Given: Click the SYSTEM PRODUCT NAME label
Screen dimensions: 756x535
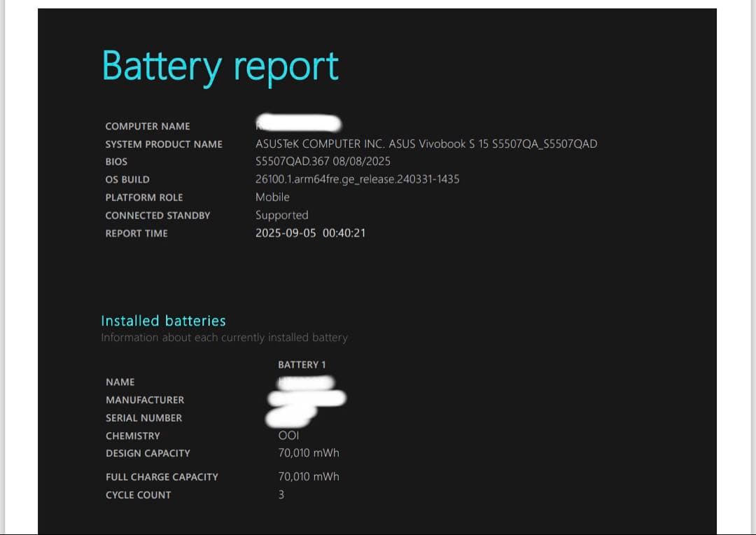Looking at the screenshot, I should coord(163,144).
